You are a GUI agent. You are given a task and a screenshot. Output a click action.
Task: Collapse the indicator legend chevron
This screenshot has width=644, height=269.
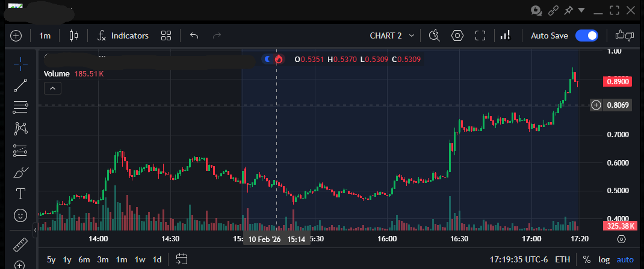pos(52,88)
